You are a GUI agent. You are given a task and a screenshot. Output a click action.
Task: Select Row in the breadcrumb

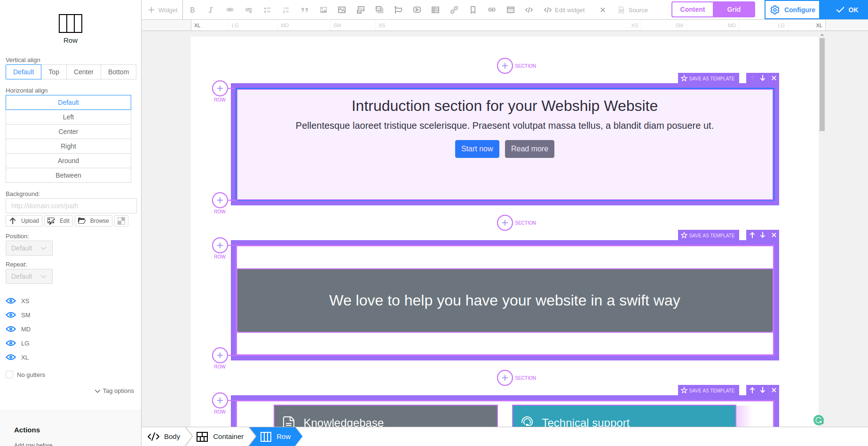[276, 437]
